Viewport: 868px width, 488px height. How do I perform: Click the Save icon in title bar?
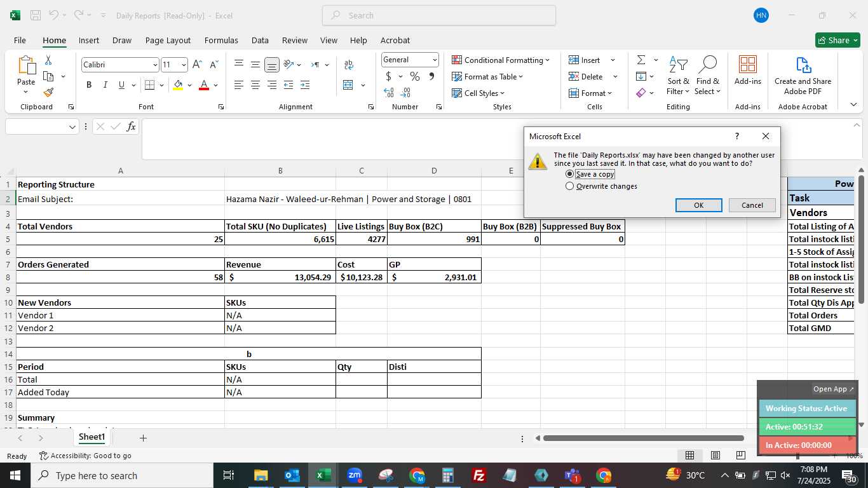pyautogui.click(x=36, y=15)
